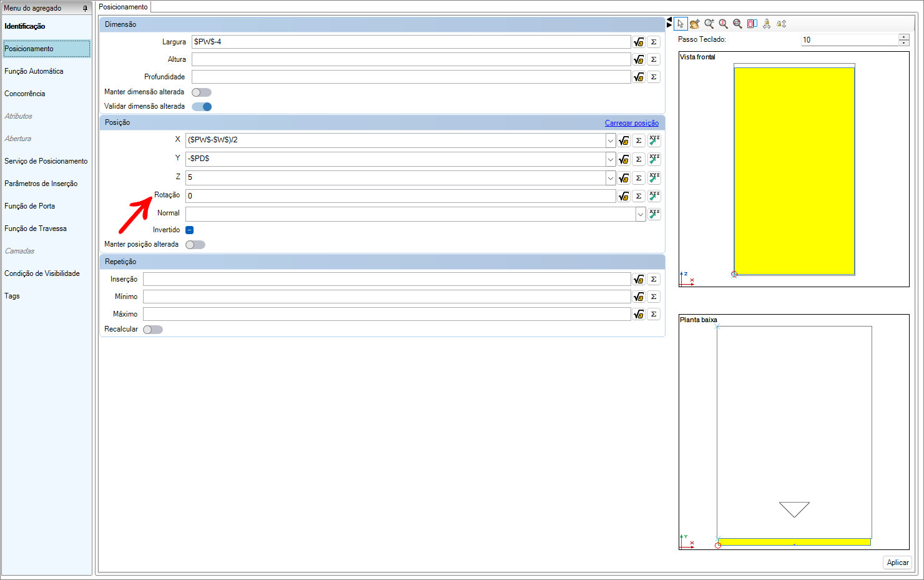Expand the Y position dropdown
924x580 pixels.
click(611, 159)
